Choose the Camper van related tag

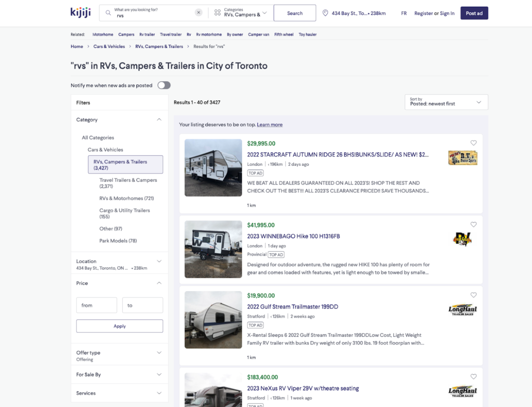coord(259,35)
